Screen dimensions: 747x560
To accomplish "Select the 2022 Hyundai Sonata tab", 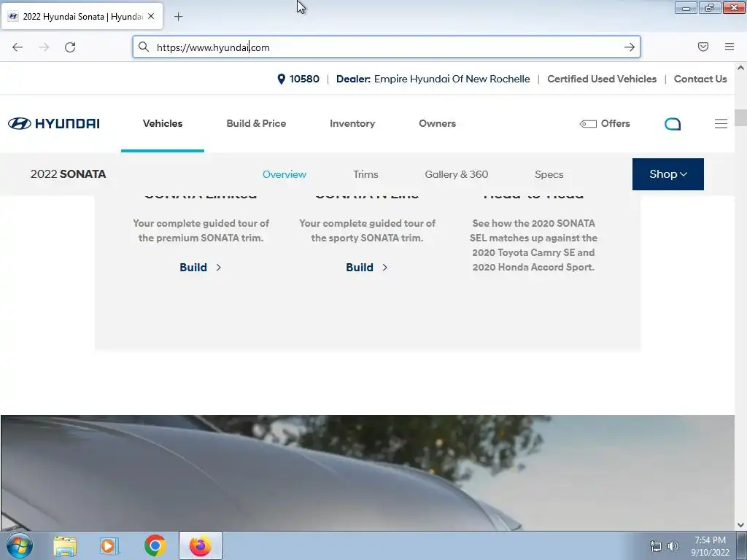I will 82,16.
